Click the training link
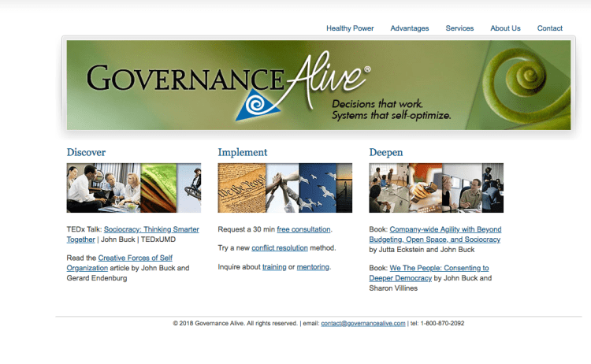 [x=274, y=267]
